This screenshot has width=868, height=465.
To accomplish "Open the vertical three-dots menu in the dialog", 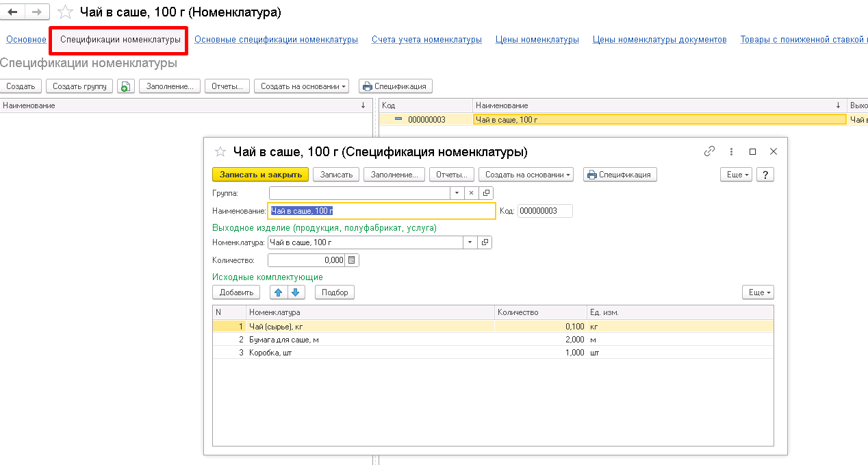I will click(x=731, y=151).
